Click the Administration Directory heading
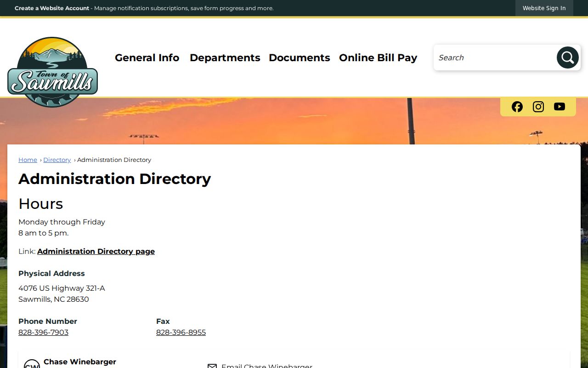Viewport: 588px width, 368px height. tap(115, 178)
